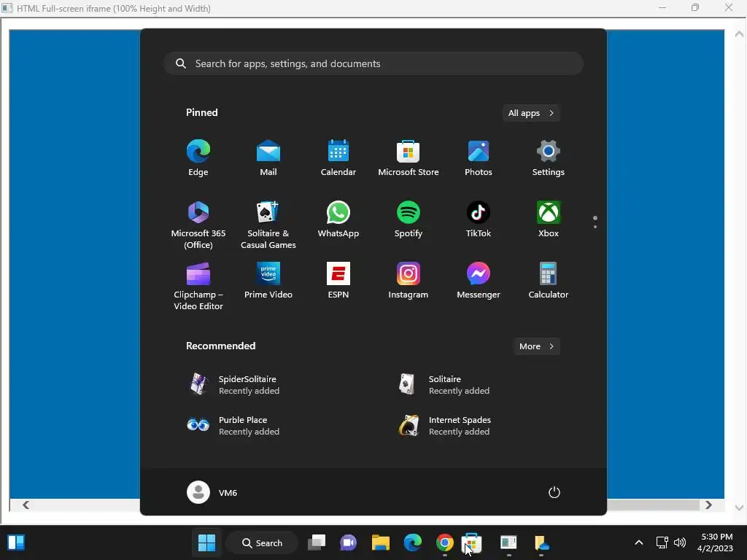Viewport: 747px width, 560px height.
Task: Open the ESPN app
Action: (338, 281)
